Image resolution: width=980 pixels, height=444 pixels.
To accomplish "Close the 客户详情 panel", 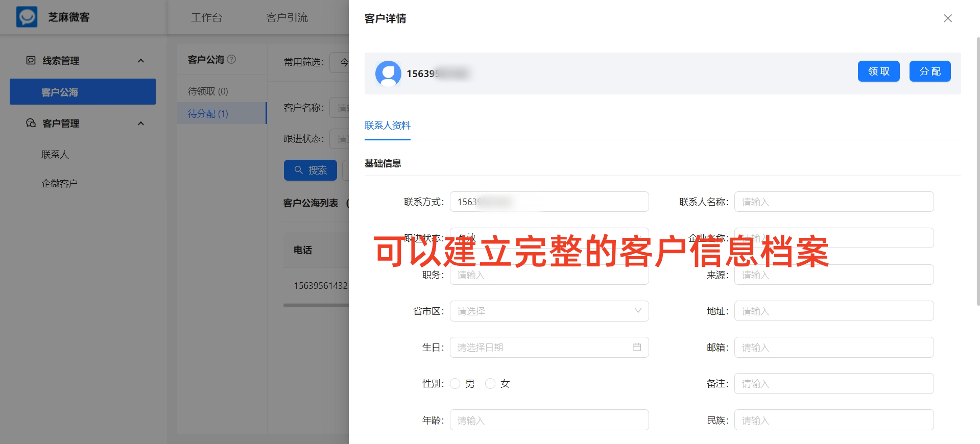I will pos(948,18).
